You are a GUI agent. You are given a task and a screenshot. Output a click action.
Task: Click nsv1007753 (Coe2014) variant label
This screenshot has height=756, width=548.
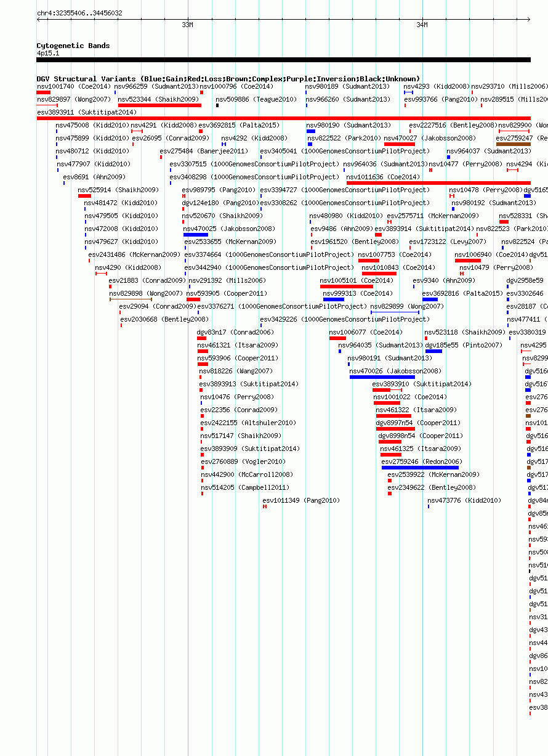tap(395, 254)
